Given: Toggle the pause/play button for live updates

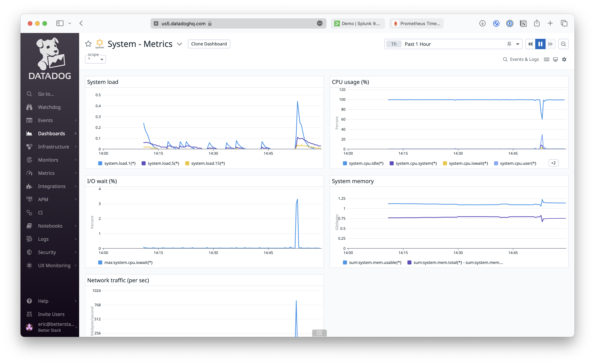Looking at the screenshot, I should click(541, 44).
